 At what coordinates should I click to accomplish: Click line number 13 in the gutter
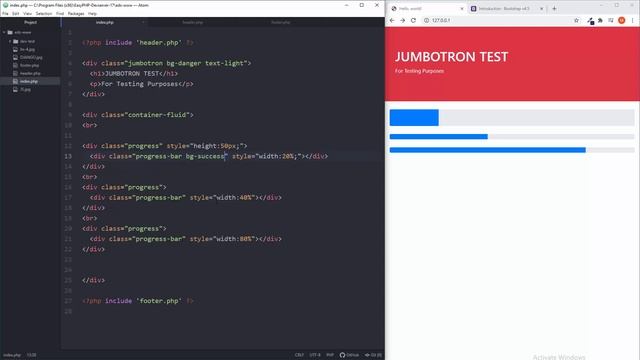68,156
